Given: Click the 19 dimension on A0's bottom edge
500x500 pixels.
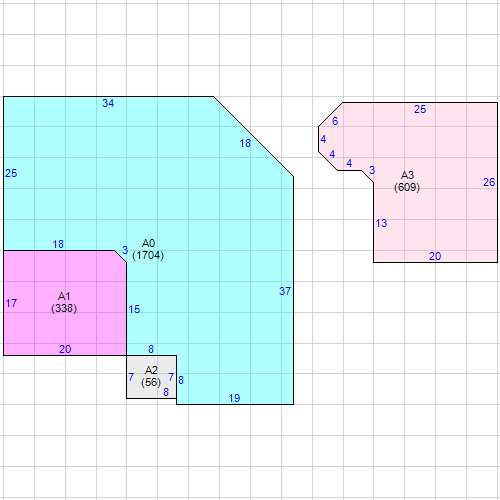Looking at the screenshot, I should [x=234, y=398].
